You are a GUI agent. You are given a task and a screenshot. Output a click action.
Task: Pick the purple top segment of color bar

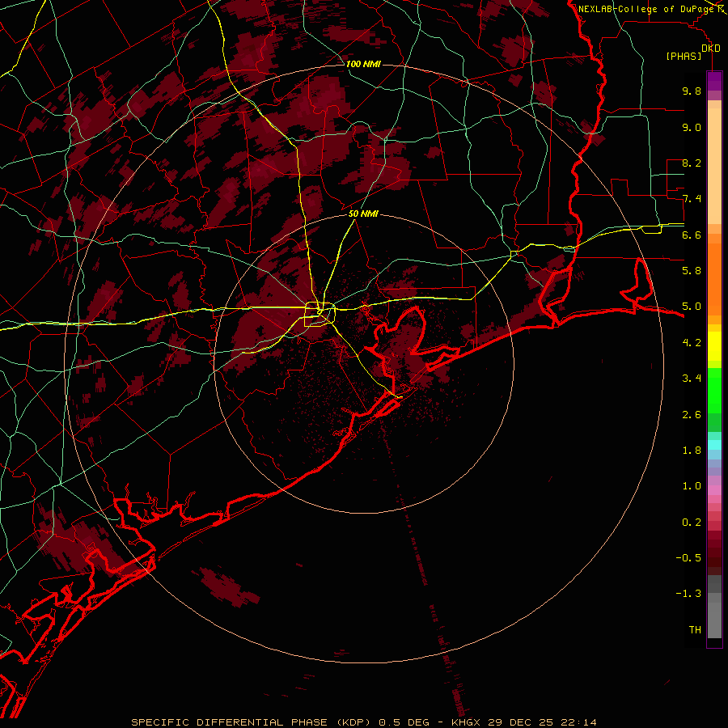tap(714, 81)
